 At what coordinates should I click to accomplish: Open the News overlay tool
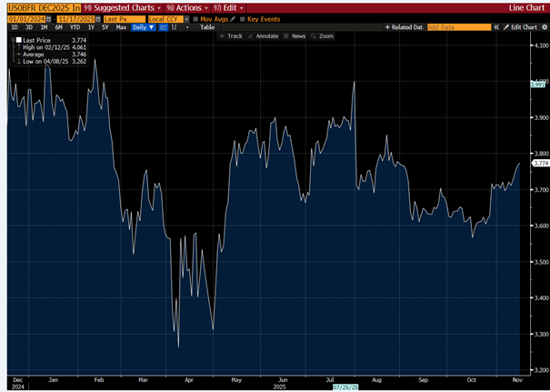pyautogui.click(x=295, y=36)
